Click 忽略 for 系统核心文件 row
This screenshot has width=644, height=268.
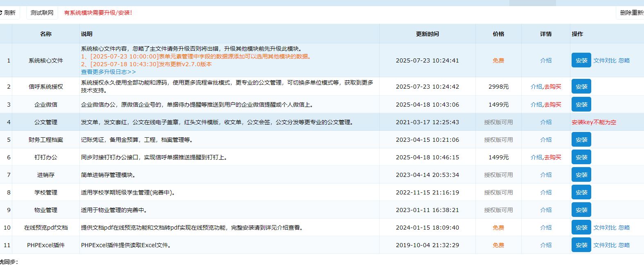624,60
